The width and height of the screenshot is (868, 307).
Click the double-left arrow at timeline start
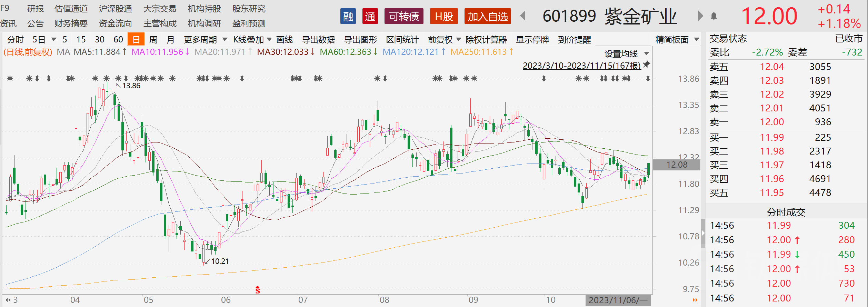[x=8, y=300]
